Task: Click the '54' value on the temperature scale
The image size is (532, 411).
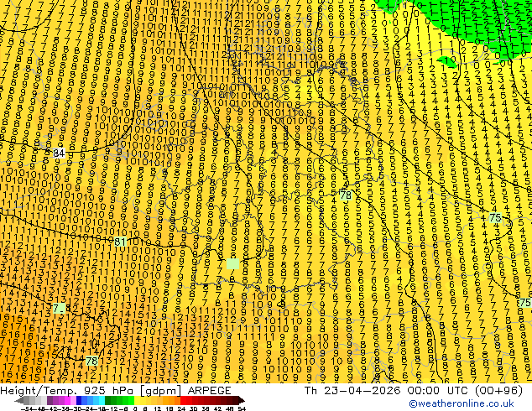Action: tap(242, 409)
